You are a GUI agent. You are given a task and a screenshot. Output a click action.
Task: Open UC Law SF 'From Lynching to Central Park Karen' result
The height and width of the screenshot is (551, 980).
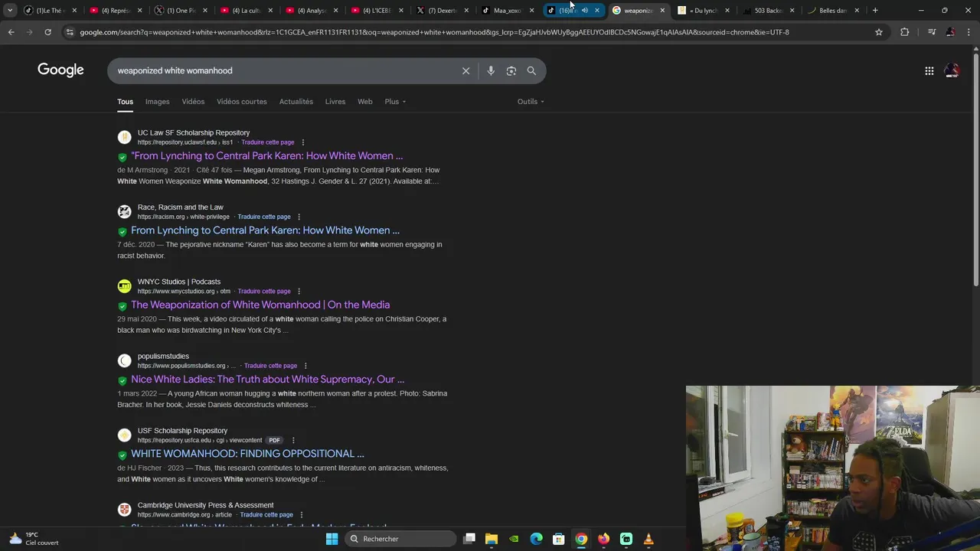pos(266,156)
